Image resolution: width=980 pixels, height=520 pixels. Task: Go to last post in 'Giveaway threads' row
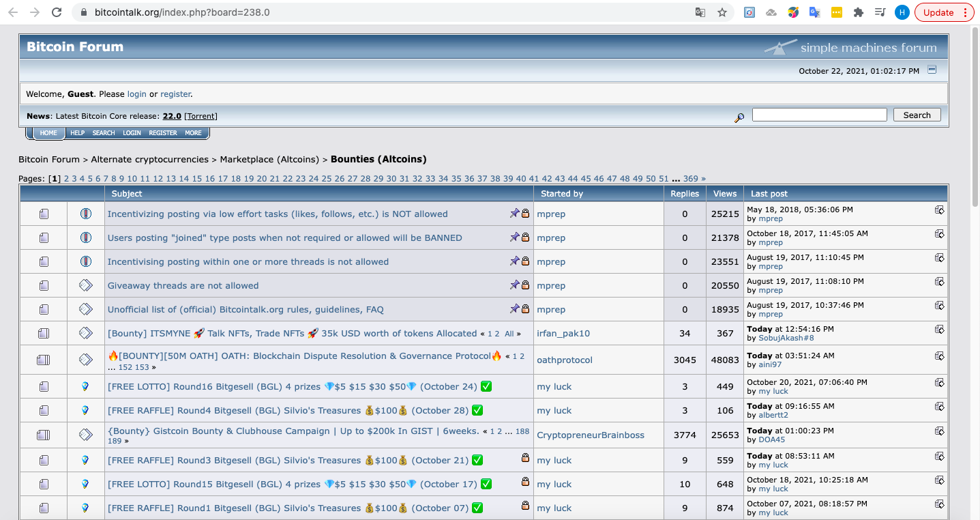940,281
